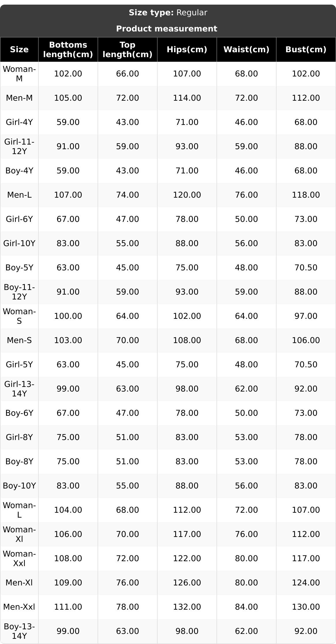Click the Woman-Xxl size label
The height and width of the screenshot is (644, 336).
click(x=19, y=558)
